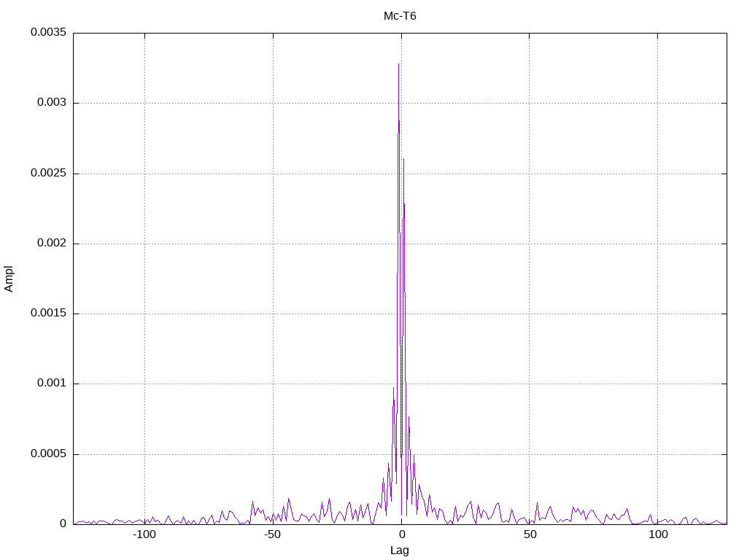The height and width of the screenshot is (560, 747).
Task: Click the x-axis tick label -100
Action: [x=144, y=534]
